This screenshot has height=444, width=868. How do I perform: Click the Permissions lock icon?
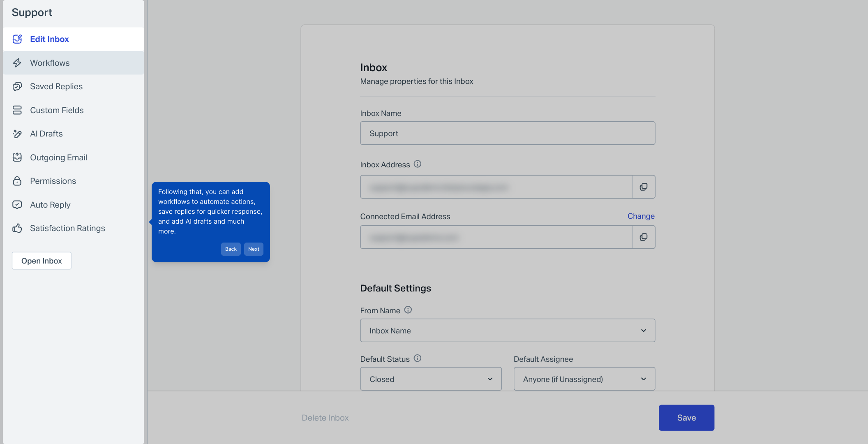pos(17,181)
